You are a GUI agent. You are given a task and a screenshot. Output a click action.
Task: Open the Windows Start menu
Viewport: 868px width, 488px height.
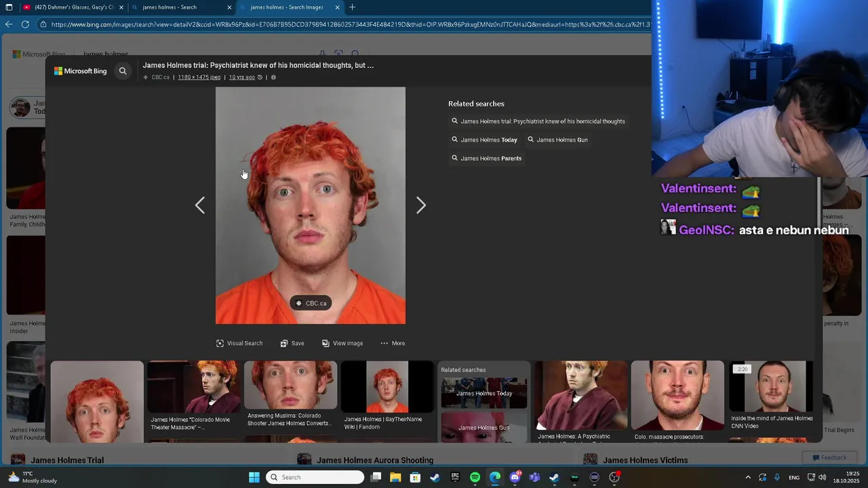coord(254,477)
